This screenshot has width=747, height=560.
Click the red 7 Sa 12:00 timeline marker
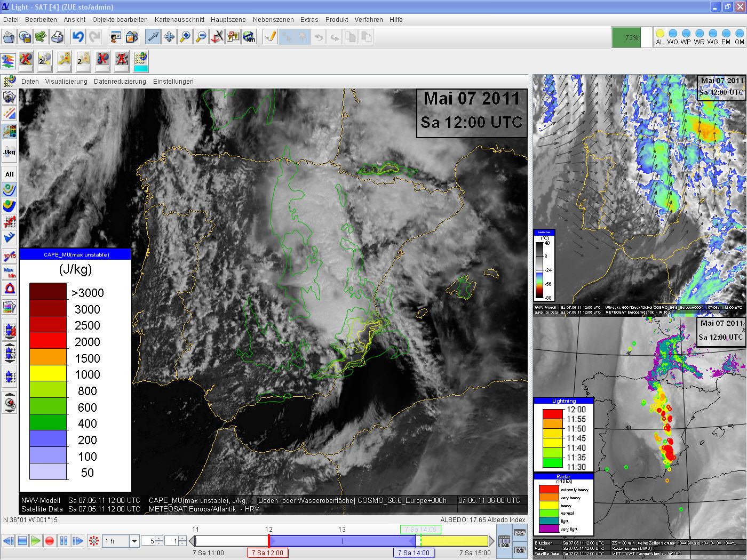(267, 553)
